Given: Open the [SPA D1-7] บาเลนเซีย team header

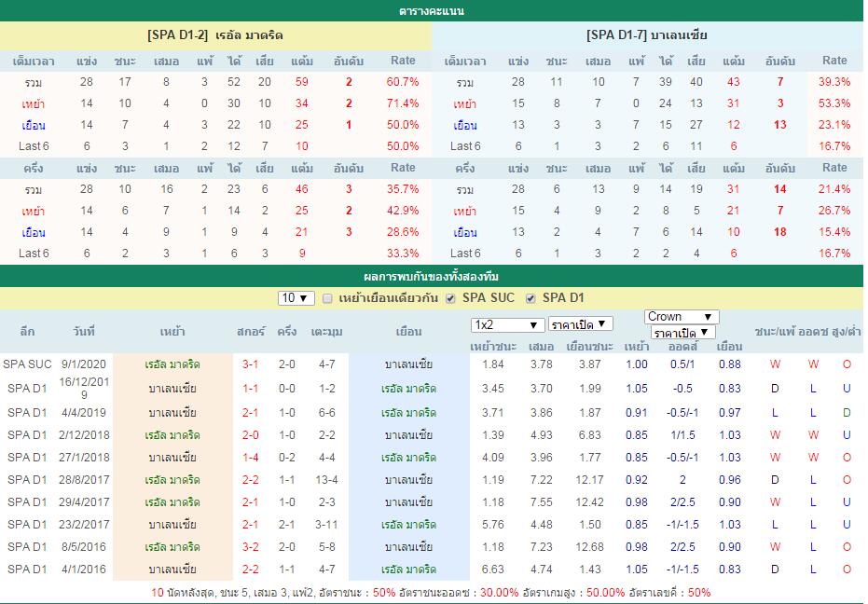Looking at the screenshot, I should click(x=647, y=35).
